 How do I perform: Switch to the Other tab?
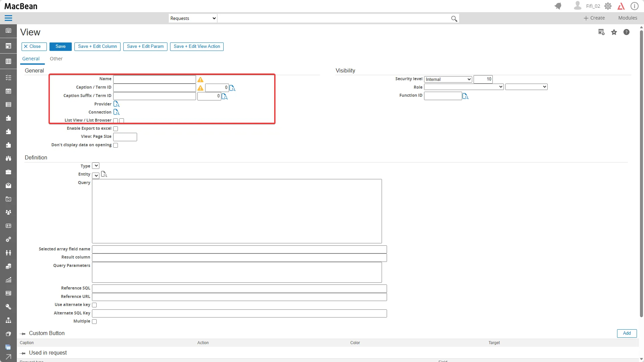56,59
